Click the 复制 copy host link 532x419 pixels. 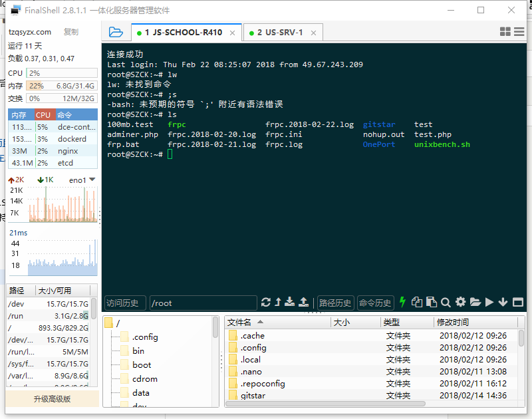click(71, 32)
